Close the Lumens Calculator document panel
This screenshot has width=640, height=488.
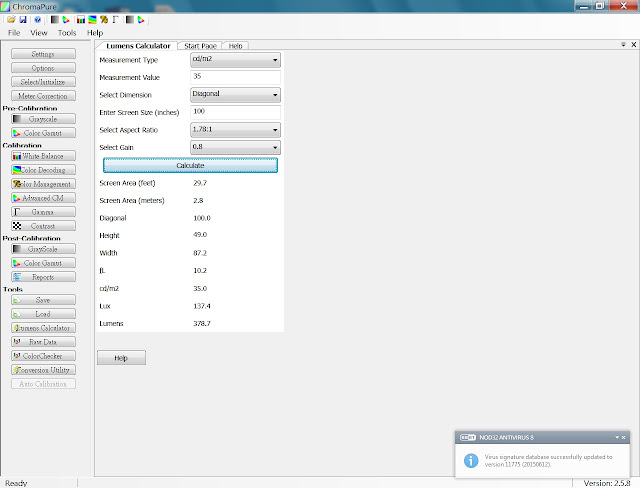tap(633, 44)
